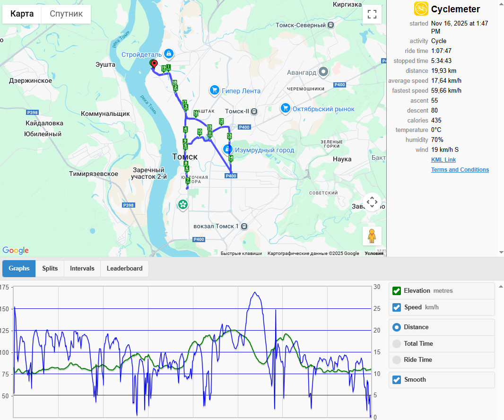Open the Intervals tab
Image resolution: width=504 pixels, height=420 pixels.
coord(82,269)
